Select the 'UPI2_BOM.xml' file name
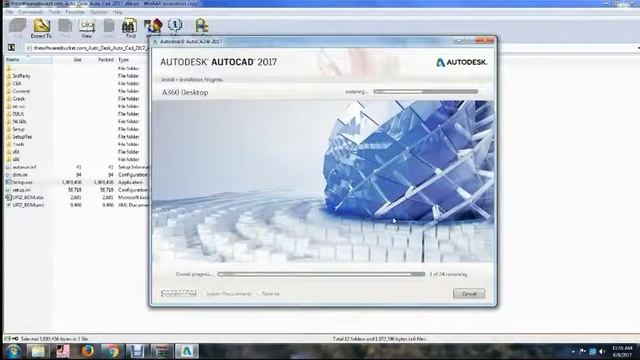The width and height of the screenshot is (640, 360). point(28,205)
